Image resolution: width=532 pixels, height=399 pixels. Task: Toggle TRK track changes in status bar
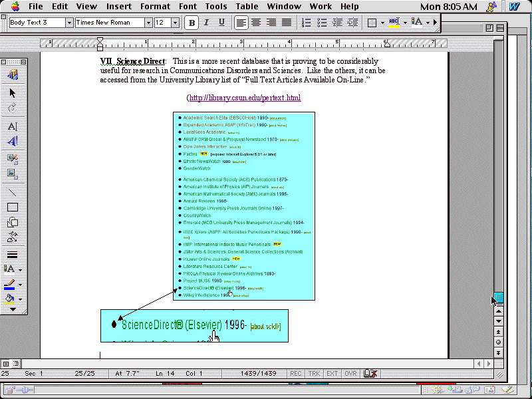(314, 374)
